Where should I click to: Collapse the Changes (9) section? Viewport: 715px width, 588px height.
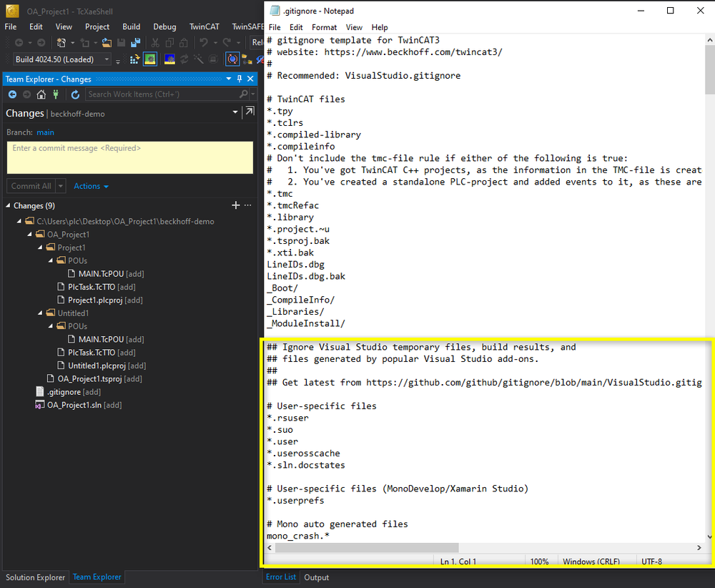[x=8, y=206]
